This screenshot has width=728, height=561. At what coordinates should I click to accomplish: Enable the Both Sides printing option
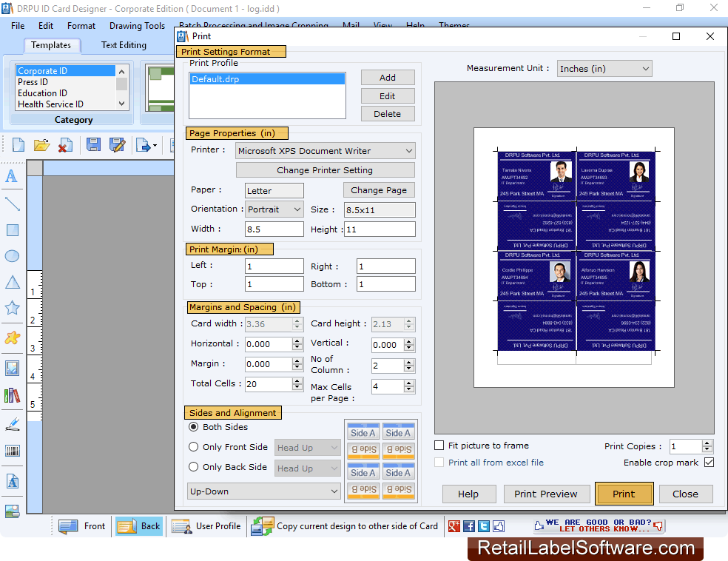(x=194, y=427)
